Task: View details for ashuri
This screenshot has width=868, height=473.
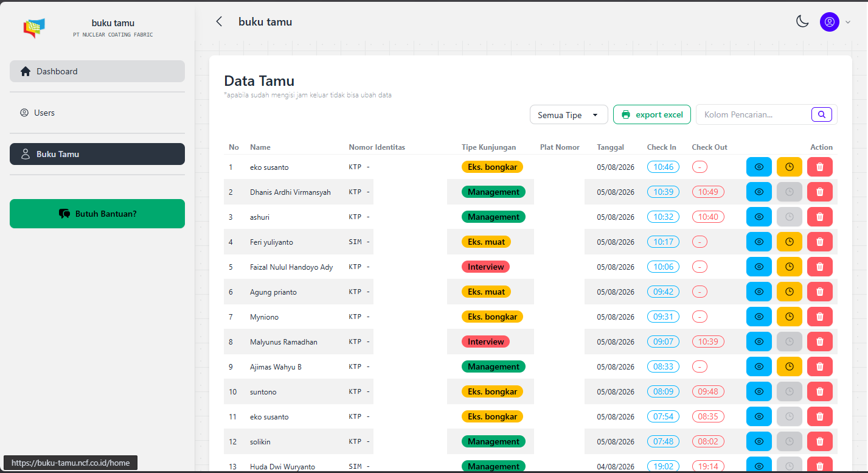Action: pyautogui.click(x=759, y=217)
